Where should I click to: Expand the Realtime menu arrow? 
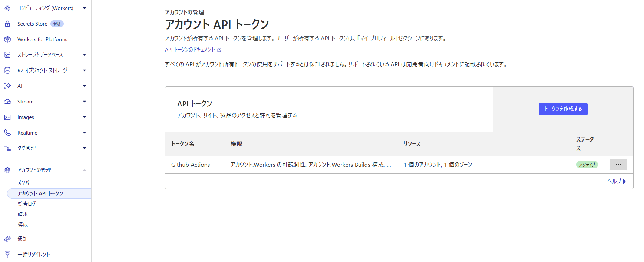coord(85,133)
